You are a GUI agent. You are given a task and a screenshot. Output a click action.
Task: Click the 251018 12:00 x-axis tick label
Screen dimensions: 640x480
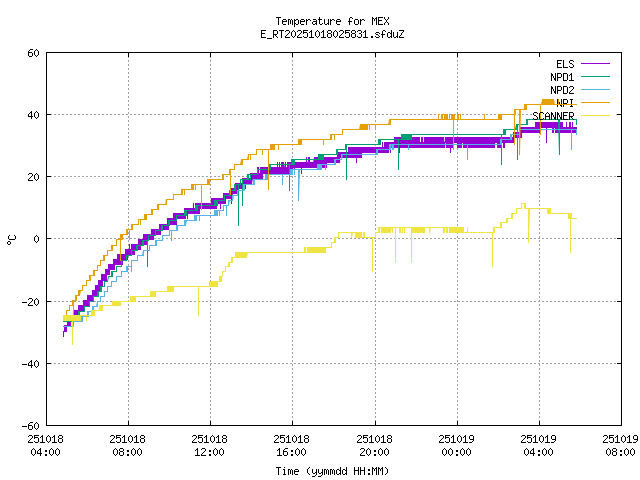(x=210, y=445)
